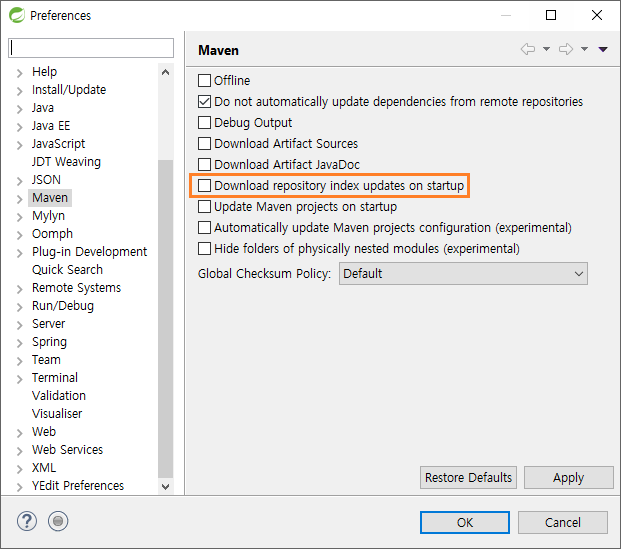Open the Global Checksum Policy dropdown
Screen dimensions: 621x549
[463, 274]
